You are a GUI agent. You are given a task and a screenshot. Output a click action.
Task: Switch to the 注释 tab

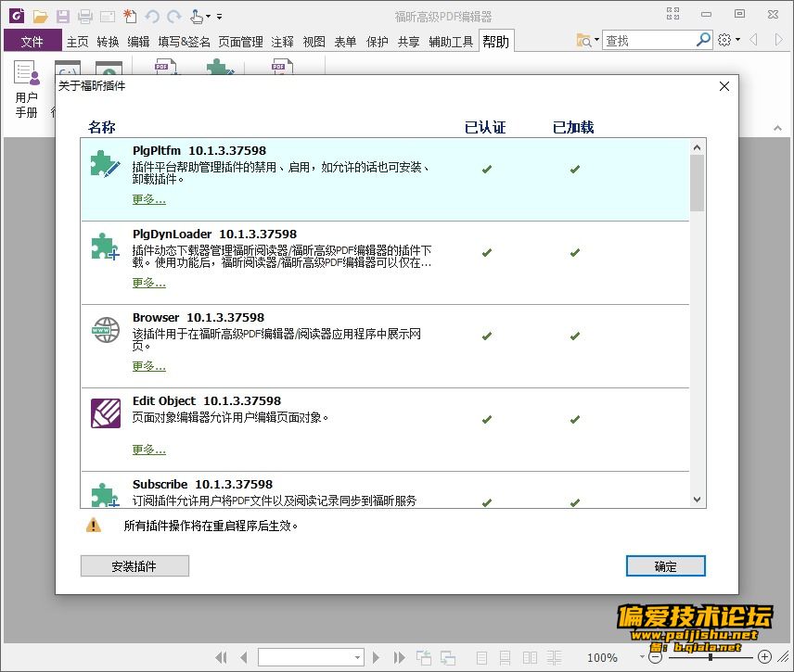[x=282, y=42]
